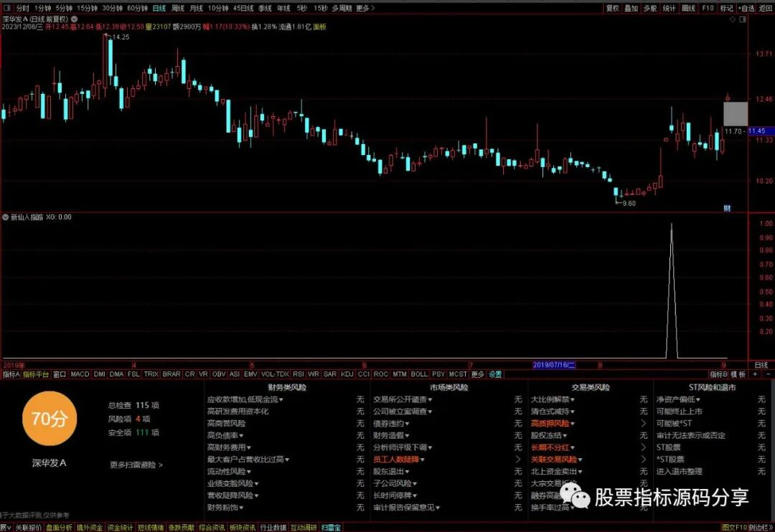Open the 综合资讯 bottom tab
Image resolution: width=775 pixels, height=532 pixels.
[x=212, y=528]
